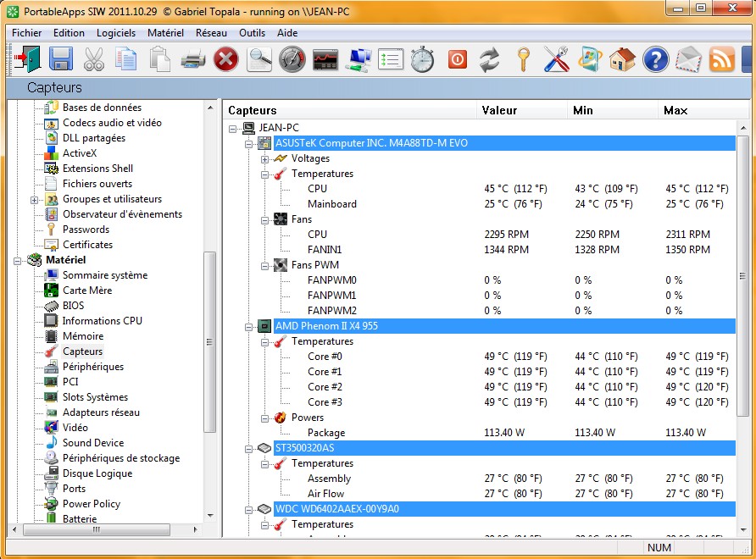Click the sensor panel vertical scrollbar thumb
The image size is (756, 559).
point(742,275)
